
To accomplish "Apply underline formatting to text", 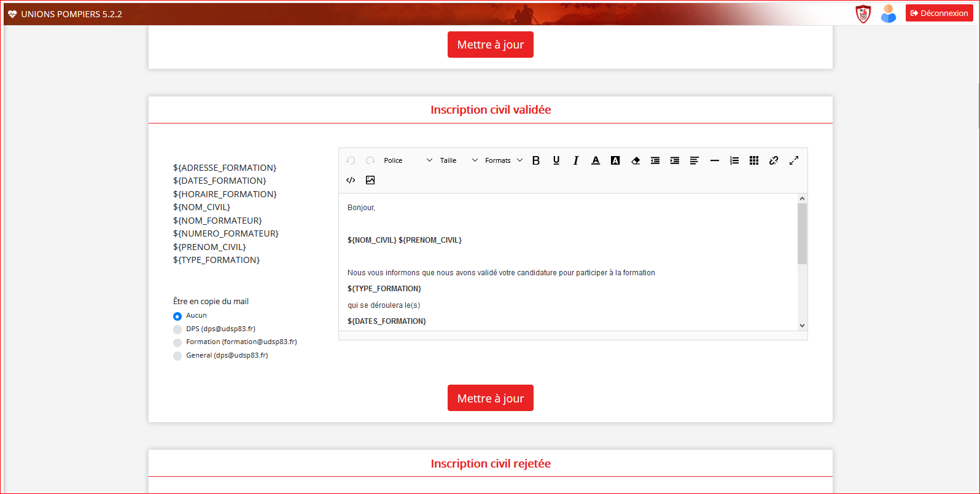I will (x=556, y=160).
